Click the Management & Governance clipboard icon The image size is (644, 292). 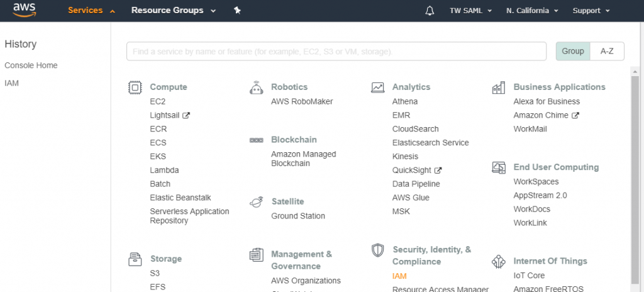coord(257,255)
